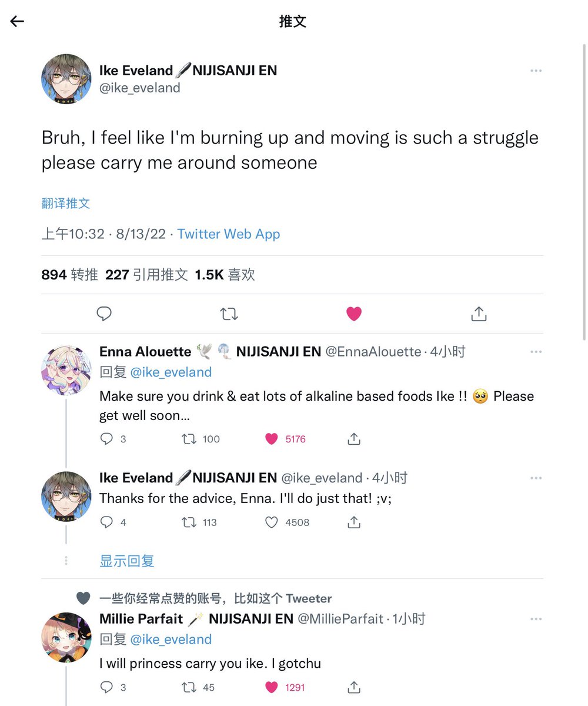Screen dimensions: 588x706
Task: Expand hidden replies with 显示回复
Action: [127, 561]
